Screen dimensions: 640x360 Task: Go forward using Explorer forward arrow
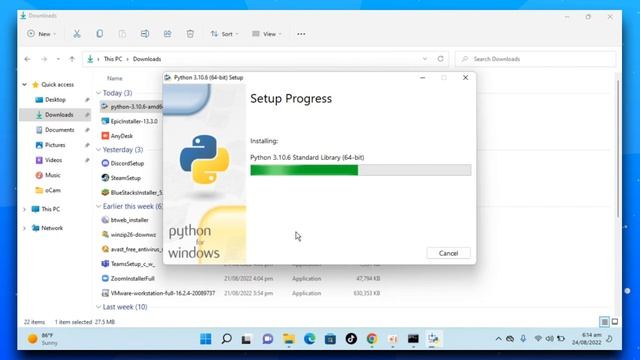coord(44,59)
